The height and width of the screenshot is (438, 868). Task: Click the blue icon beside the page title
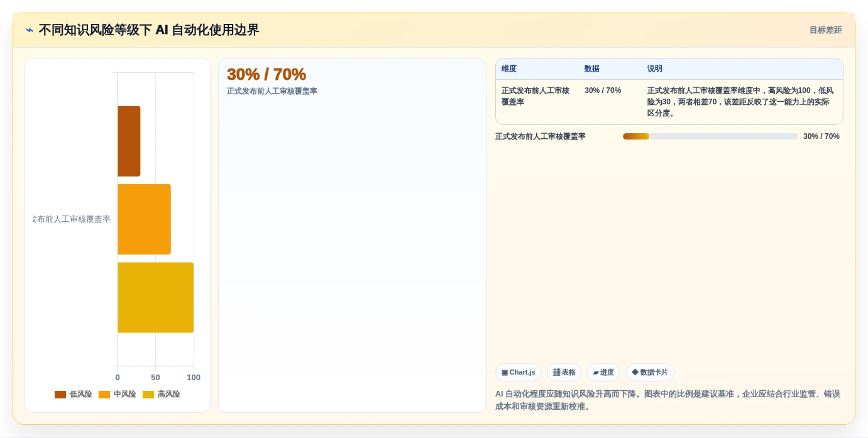tap(30, 30)
